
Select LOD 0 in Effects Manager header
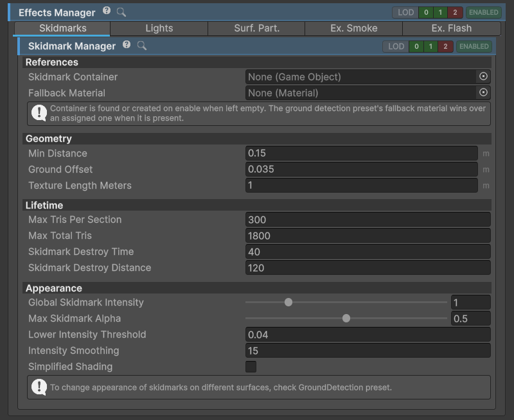click(x=426, y=12)
